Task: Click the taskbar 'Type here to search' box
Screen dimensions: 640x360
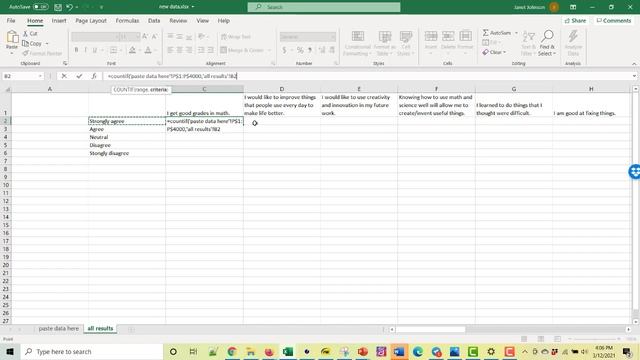Action: click(x=91, y=351)
